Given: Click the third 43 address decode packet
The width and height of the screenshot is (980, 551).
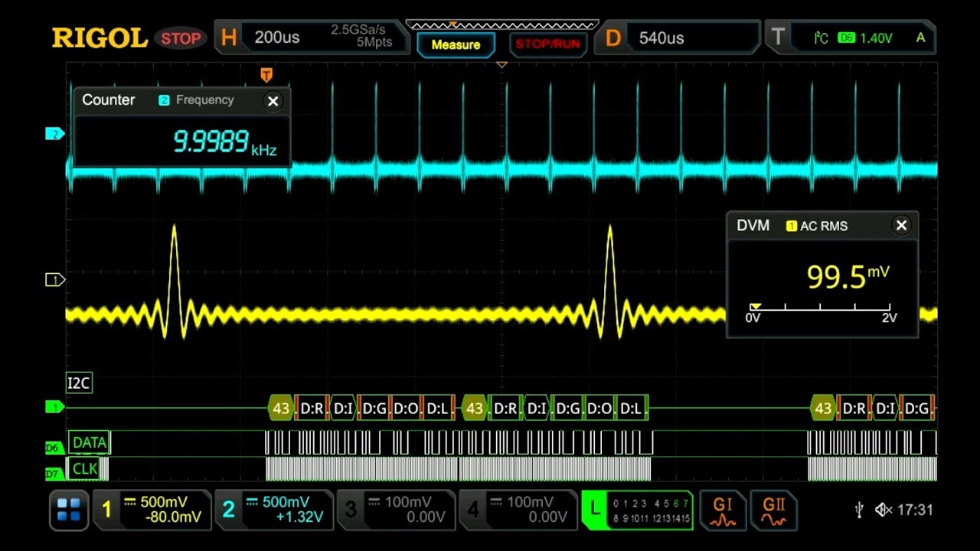Looking at the screenshot, I should (x=823, y=409).
